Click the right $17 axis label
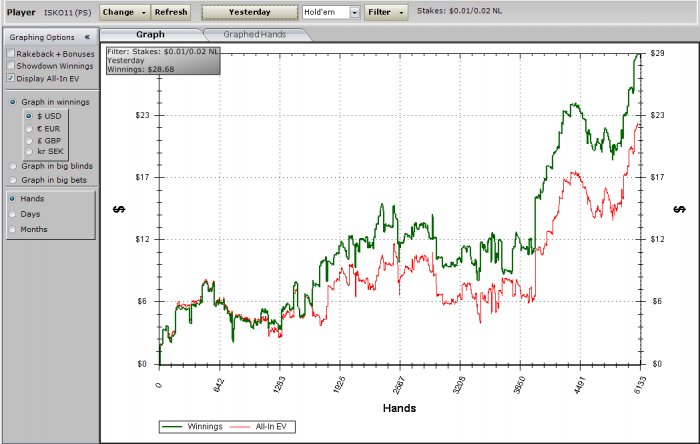This screenshot has height=444, width=700. coord(657,177)
